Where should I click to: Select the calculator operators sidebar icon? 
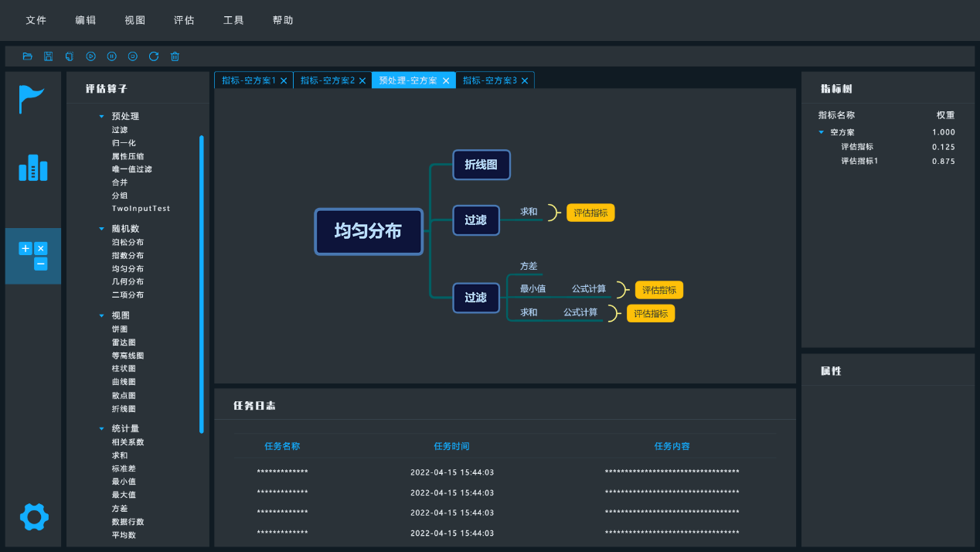tap(32, 256)
